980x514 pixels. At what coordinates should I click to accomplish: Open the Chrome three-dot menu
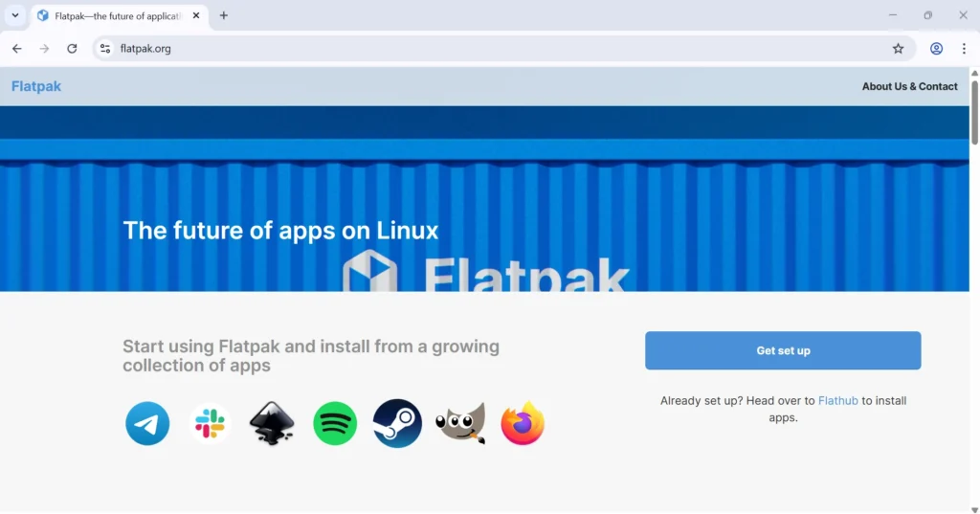(x=964, y=49)
